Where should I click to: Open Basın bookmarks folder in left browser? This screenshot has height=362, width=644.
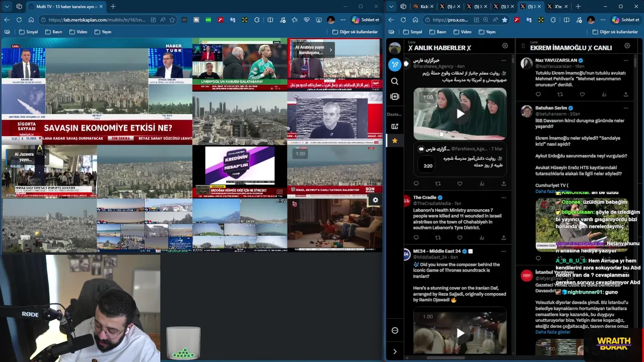(53, 32)
